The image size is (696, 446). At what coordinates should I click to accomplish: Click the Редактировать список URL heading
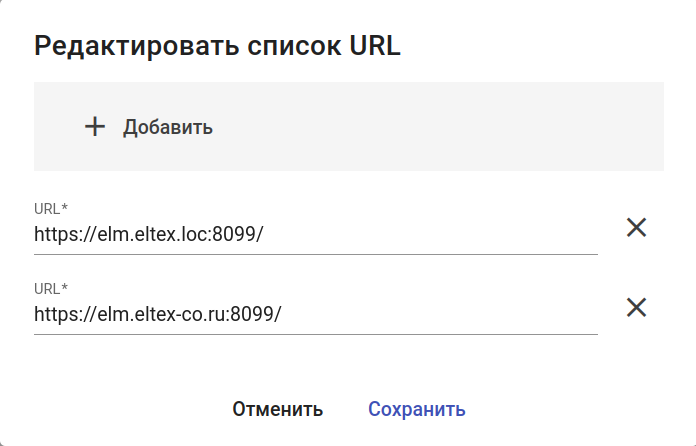click(x=217, y=46)
